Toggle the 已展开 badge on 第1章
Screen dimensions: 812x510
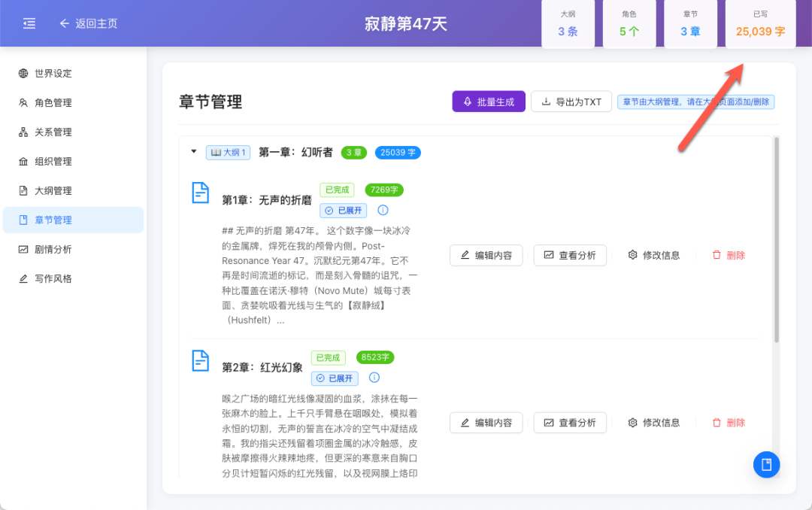point(343,210)
